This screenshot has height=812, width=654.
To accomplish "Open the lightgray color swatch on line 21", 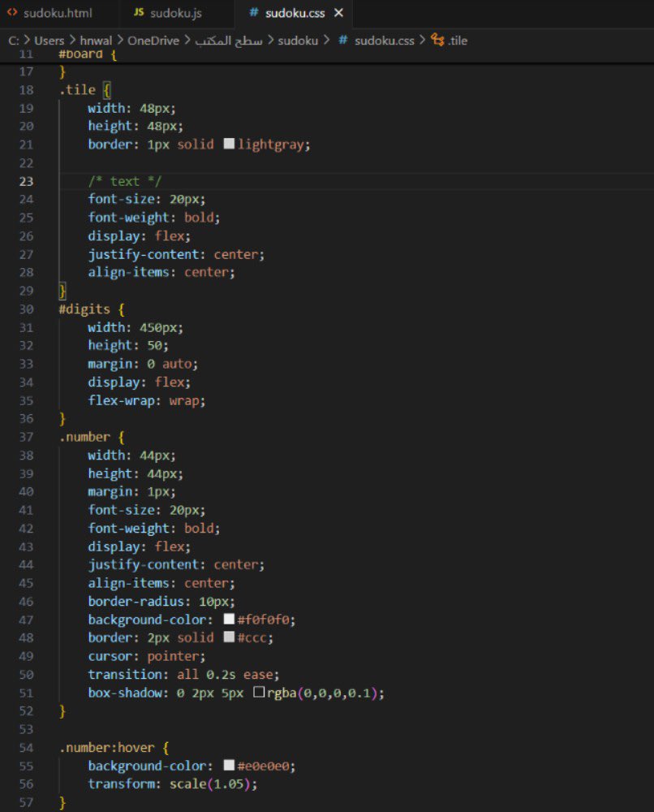I will pyautogui.click(x=229, y=144).
